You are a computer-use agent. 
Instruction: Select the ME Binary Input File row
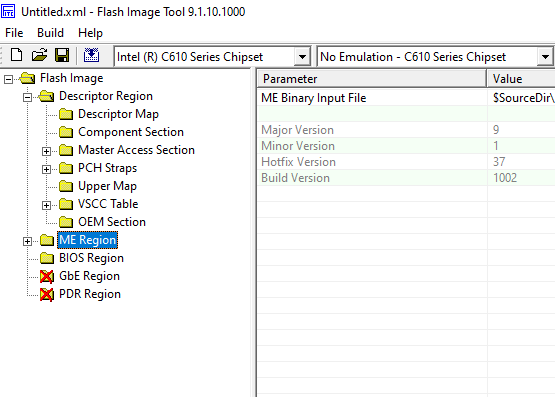[406, 98]
